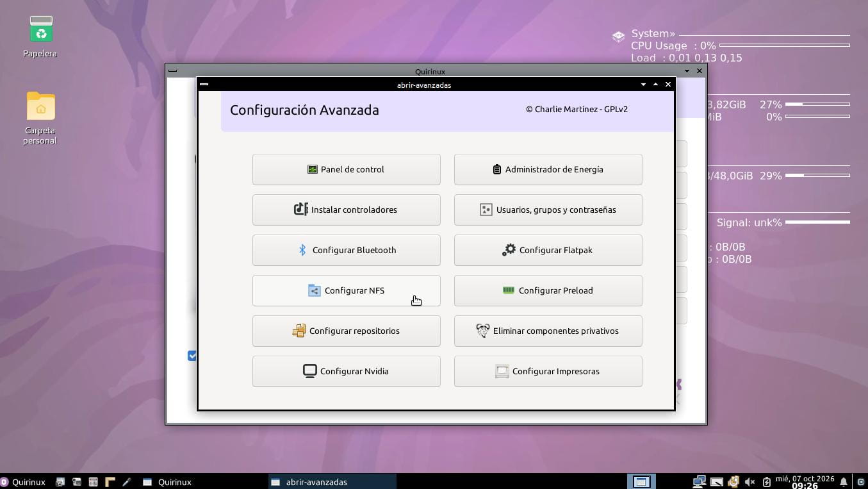This screenshot has width=868, height=489.
Task: Click the monitor icon of Configurar Nvidia
Action: pos(309,371)
